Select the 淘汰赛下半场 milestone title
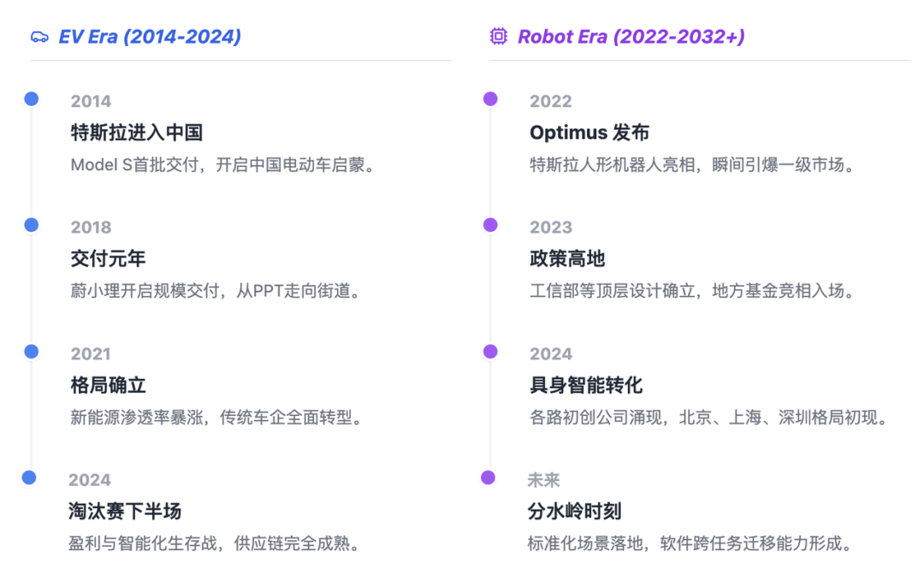 [x=125, y=512]
